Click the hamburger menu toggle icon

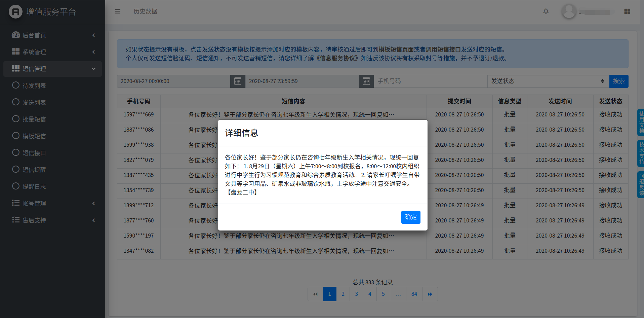[x=118, y=11]
